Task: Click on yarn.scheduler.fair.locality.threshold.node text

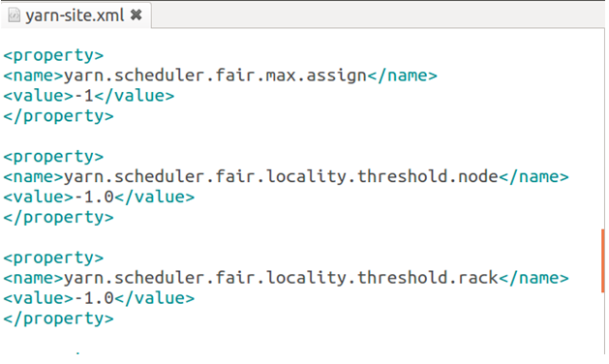Action: pos(281,177)
